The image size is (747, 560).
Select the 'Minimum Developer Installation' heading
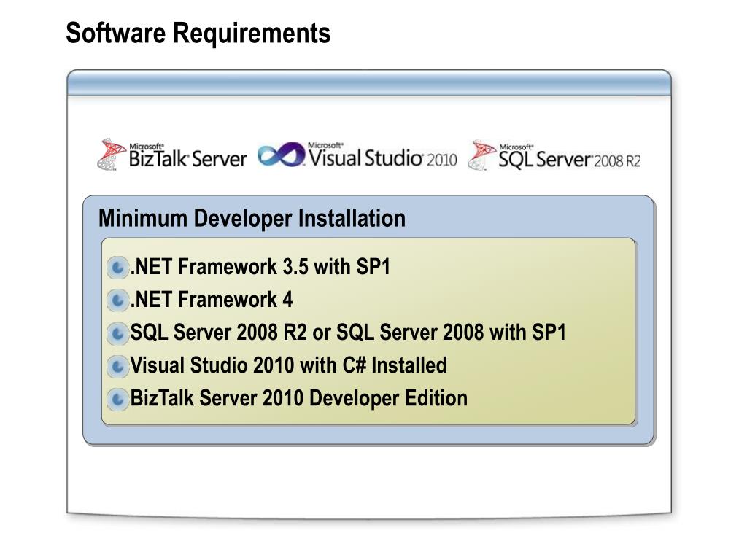coord(252,219)
